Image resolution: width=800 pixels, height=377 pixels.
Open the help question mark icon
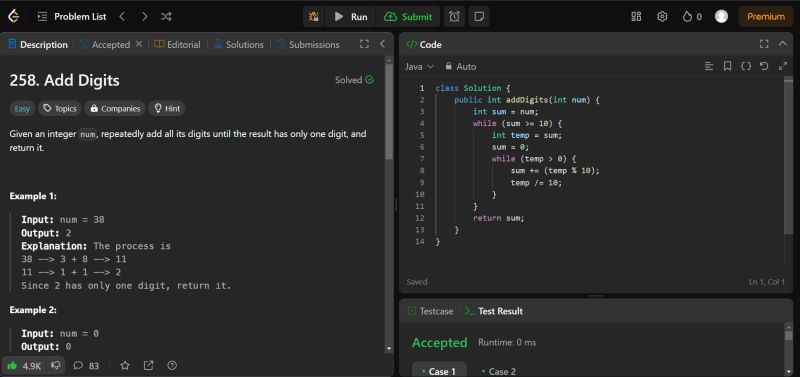click(x=172, y=365)
